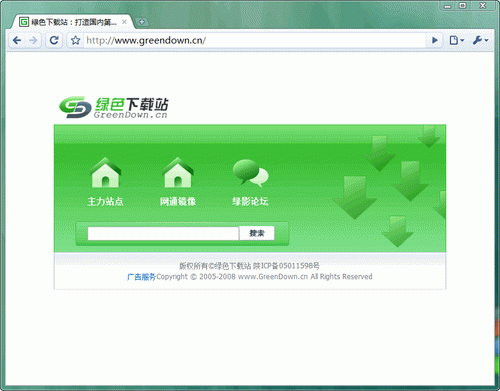Select the 绿色下载站 browser tab
Image resolution: width=500 pixels, height=391 pixels.
click(73, 22)
